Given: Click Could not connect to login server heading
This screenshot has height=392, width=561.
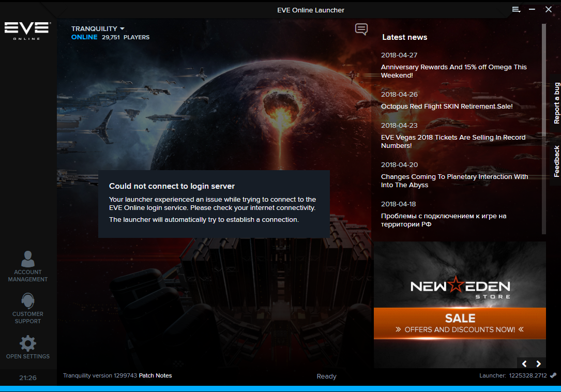Looking at the screenshot, I should click(172, 186).
